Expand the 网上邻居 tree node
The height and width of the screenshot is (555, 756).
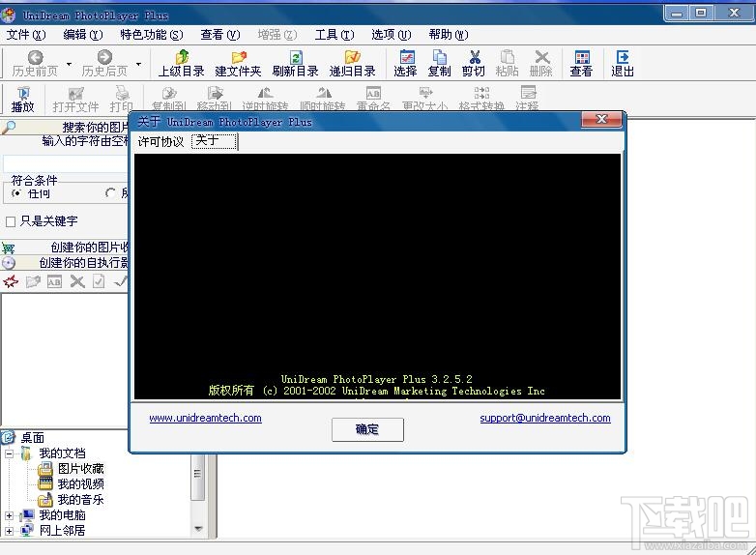[x=9, y=531]
